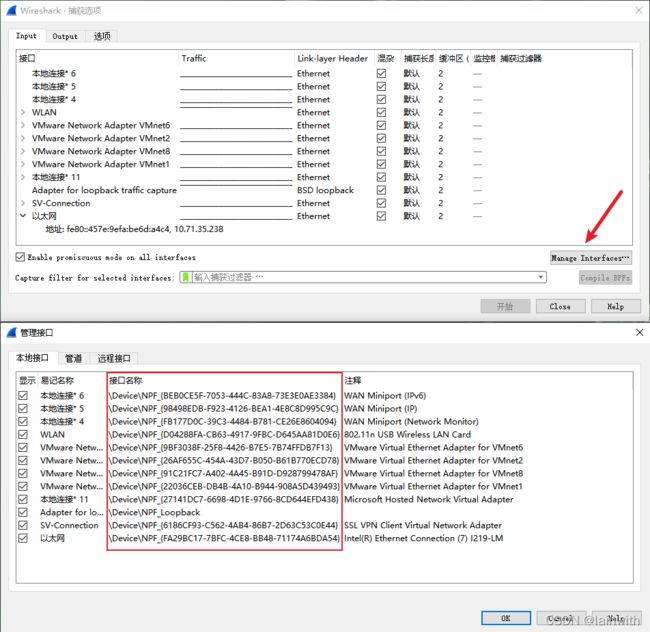Click the Wireshark shark fin icon in capture options title bar
The image size is (650, 632).
click(x=11, y=10)
